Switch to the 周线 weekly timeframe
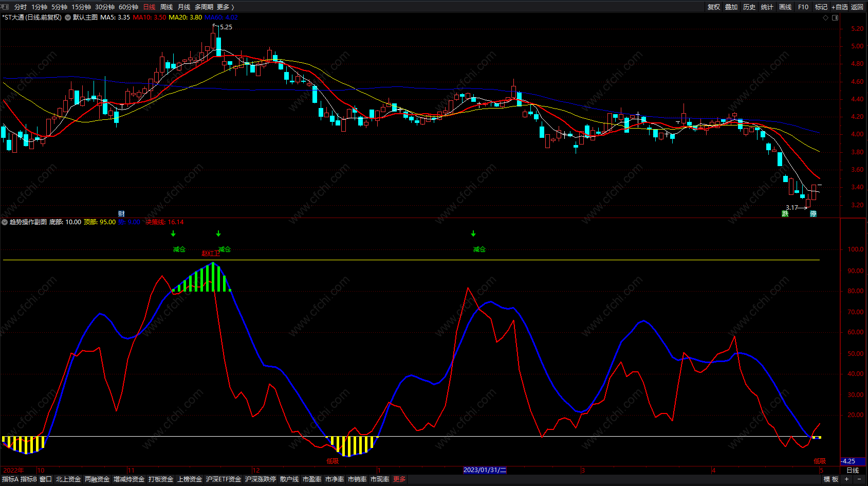The width and height of the screenshot is (868, 486). pyautogui.click(x=167, y=7)
